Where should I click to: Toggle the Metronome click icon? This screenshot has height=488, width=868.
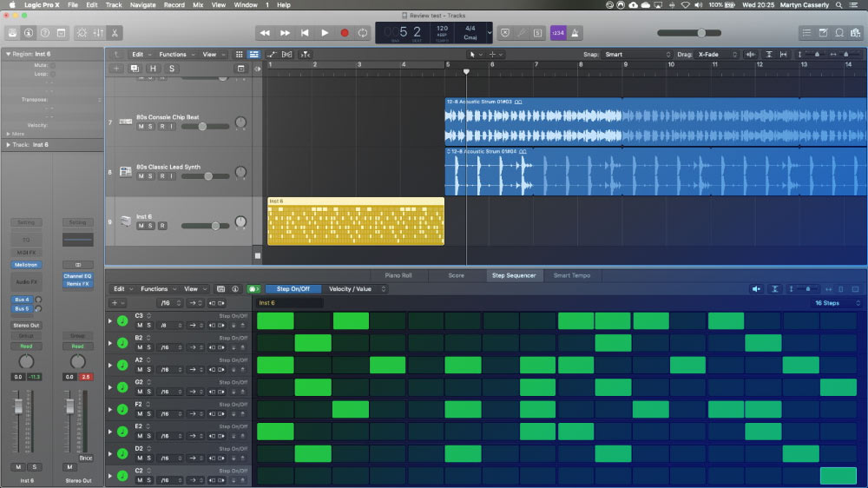tap(575, 33)
